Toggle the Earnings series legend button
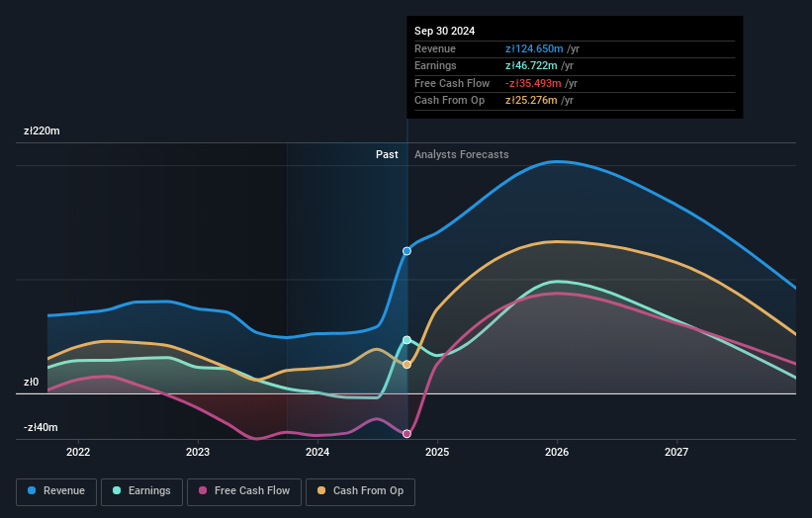Screen dimensions: 812x518 141,491
